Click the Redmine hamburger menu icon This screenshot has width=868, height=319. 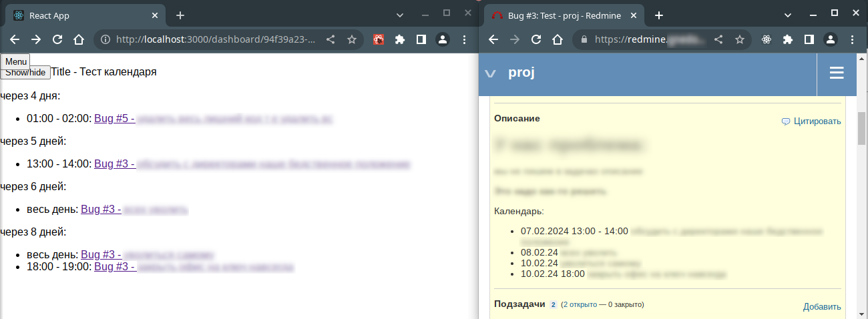coord(837,73)
